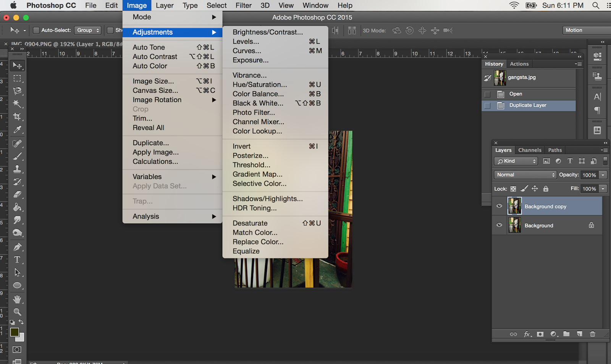The image size is (611, 364).
Task: Open the History panel options menu
Action: coord(579,64)
